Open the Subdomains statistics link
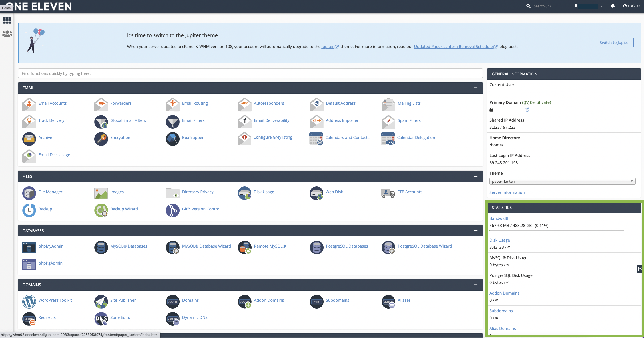 [501, 311]
